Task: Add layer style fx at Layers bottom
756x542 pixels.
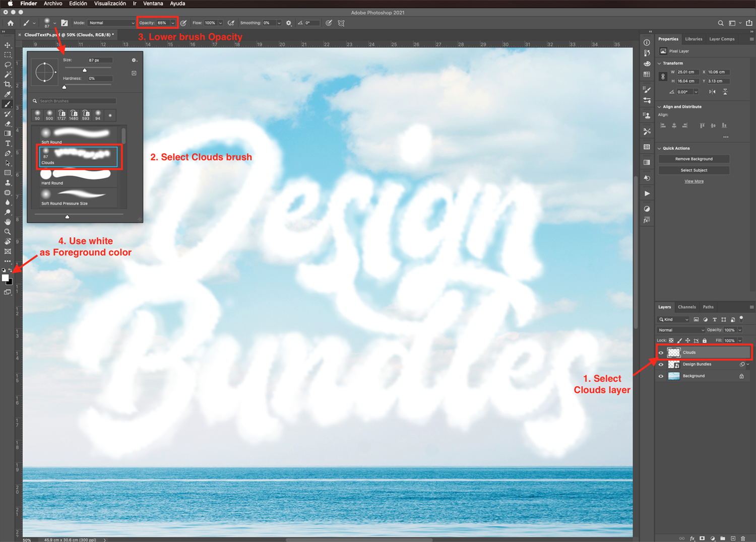Action: coord(692,538)
